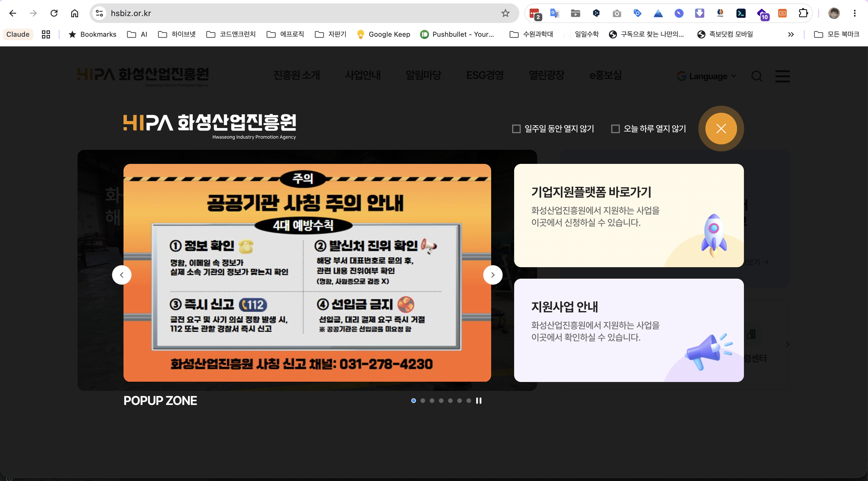This screenshot has width=868, height=481.
Task: Reload the page with the refresh icon
Action: 54,13
